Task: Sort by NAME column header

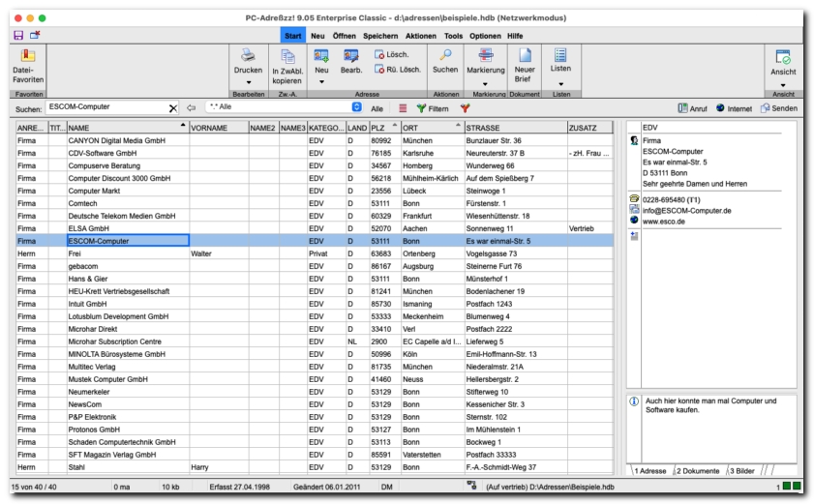Action: coord(127,128)
